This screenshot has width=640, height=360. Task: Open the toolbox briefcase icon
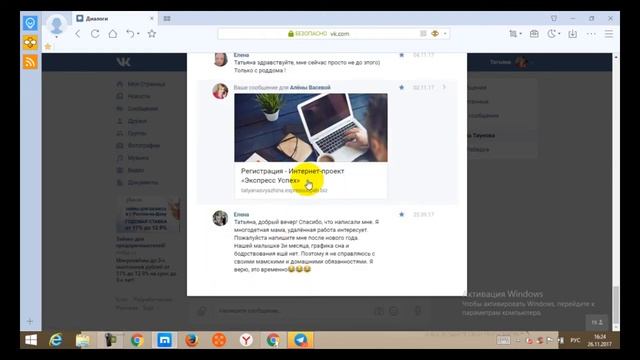534,34
